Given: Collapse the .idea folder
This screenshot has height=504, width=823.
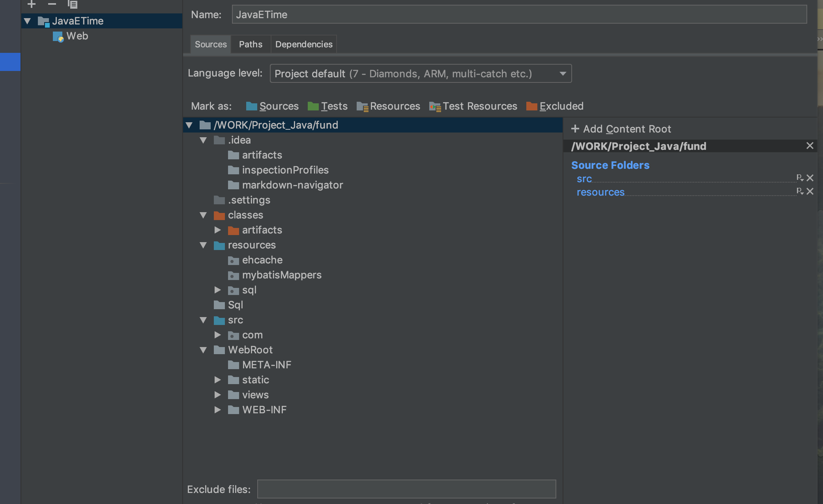Looking at the screenshot, I should click(203, 140).
